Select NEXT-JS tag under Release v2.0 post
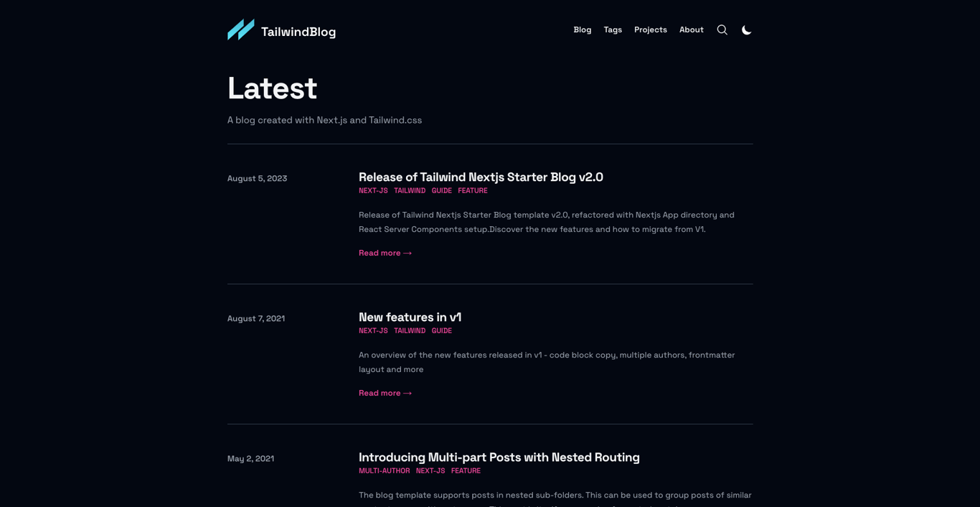This screenshot has height=507, width=980. 373,190
